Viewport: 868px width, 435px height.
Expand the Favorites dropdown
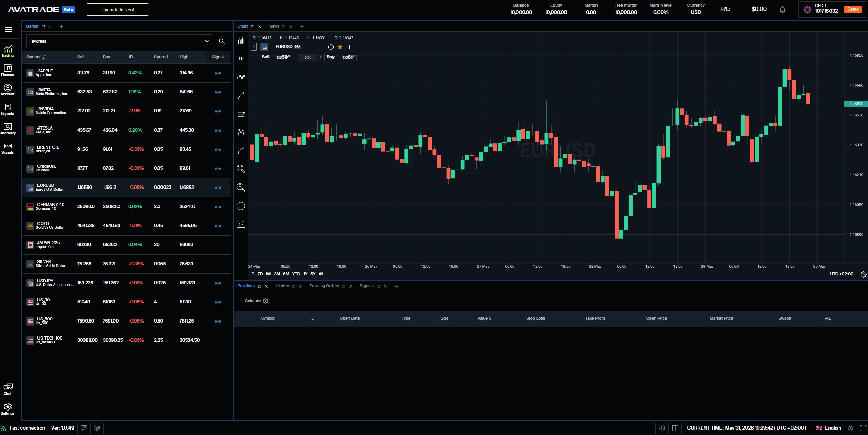119,41
